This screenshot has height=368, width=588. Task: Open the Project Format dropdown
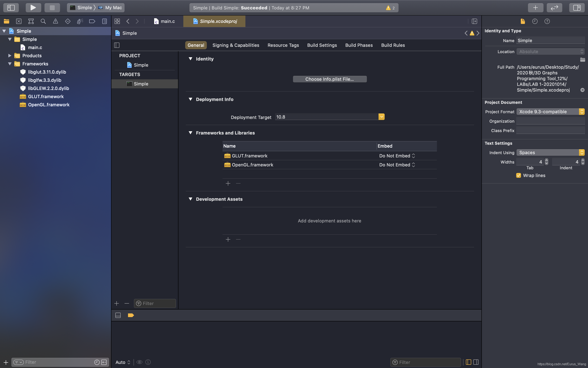[550, 111]
